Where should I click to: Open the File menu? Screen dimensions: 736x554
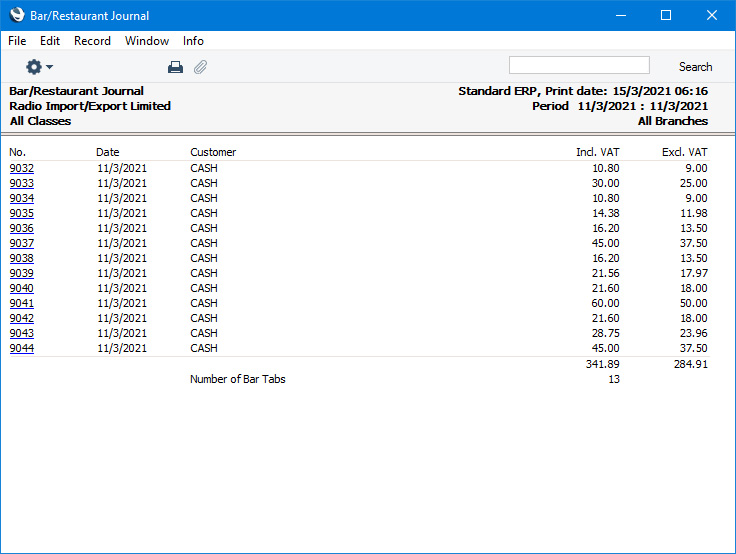pos(17,41)
